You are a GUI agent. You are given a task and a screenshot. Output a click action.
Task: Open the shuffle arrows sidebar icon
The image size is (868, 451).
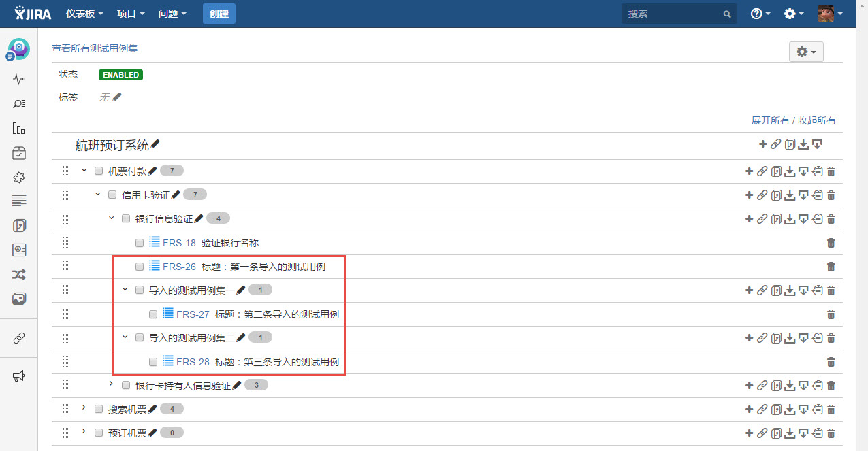[x=19, y=274]
